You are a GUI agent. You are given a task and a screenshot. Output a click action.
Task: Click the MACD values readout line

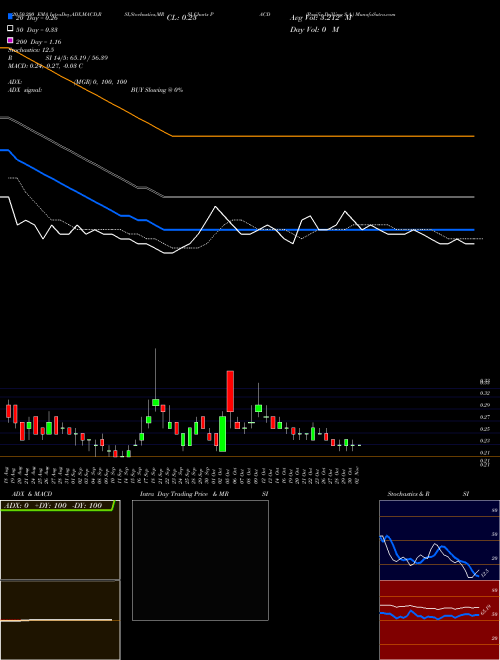[x=45, y=66]
